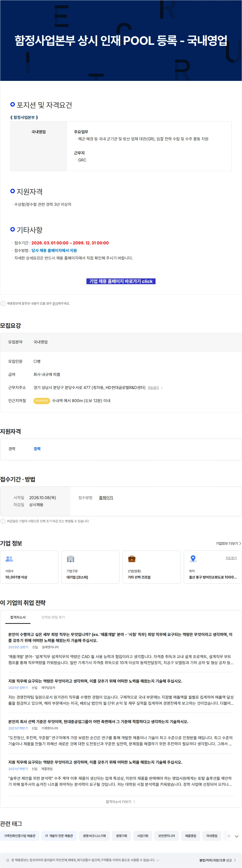This screenshot has width=242, height=868.
Task: Click 합격자소서 더보기 link
Action: tap(121, 802)
